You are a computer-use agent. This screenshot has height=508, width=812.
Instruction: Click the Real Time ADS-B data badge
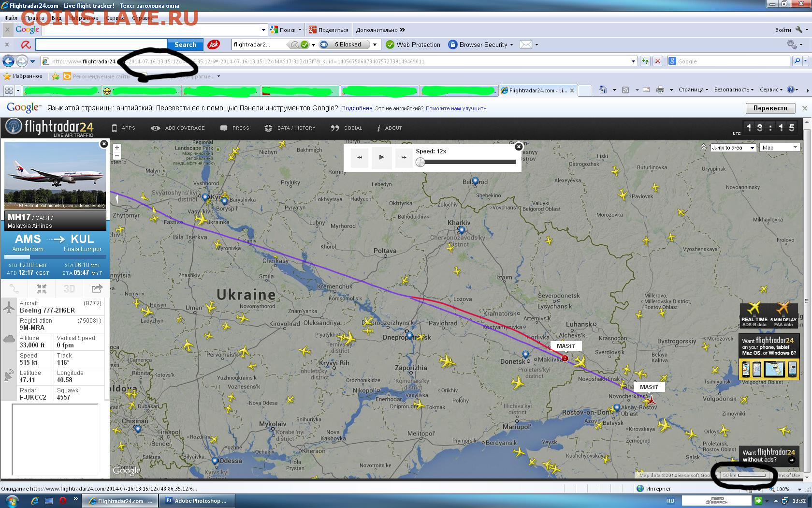[754, 316]
